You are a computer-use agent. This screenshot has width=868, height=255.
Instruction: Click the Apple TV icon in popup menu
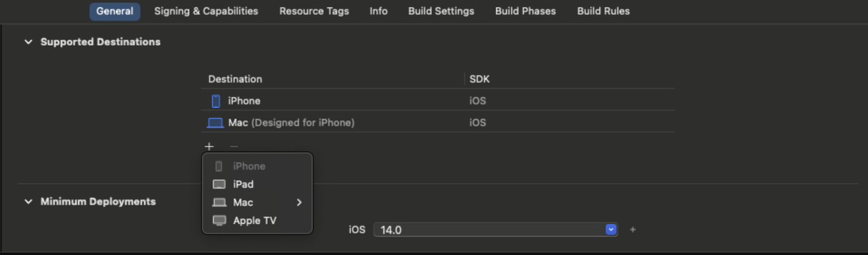[x=219, y=221]
